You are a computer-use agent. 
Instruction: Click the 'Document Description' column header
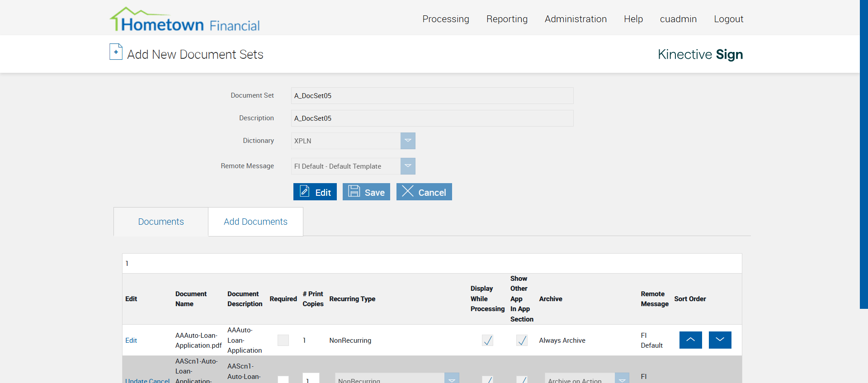(x=245, y=299)
